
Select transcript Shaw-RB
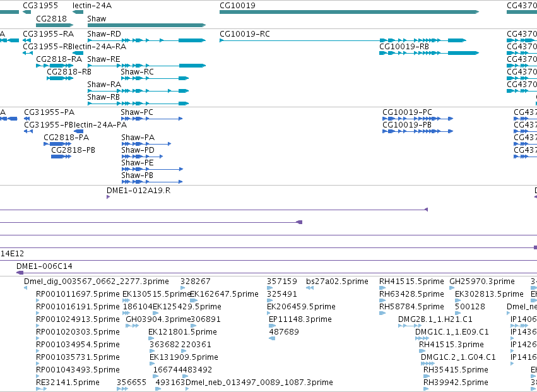point(138,104)
